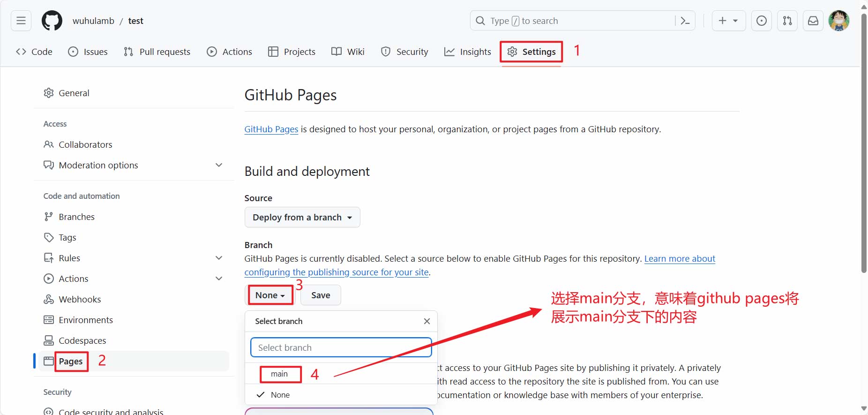Click the scrollbar down arrow

tap(864, 409)
